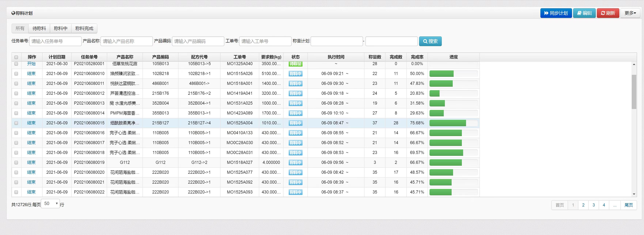Switch to the 待称料 tab
This screenshot has width=644, height=235.
pyautogui.click(x=39, y=28)
